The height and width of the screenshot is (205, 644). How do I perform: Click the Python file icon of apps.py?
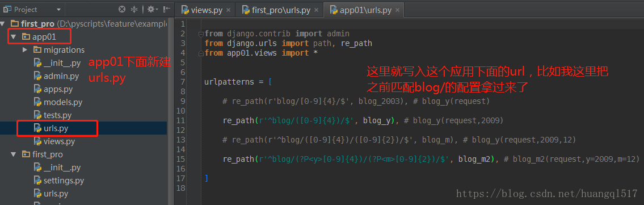[x=37, y=89]
